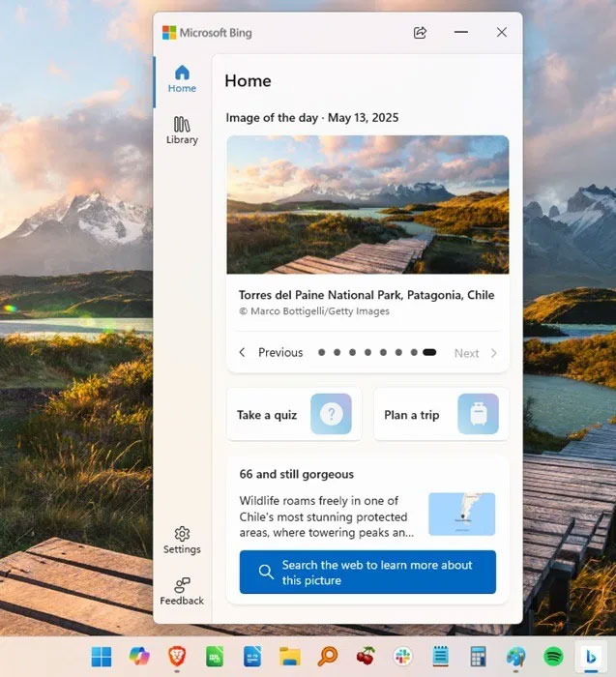Click the Torres del Paine image

[367, 205]
